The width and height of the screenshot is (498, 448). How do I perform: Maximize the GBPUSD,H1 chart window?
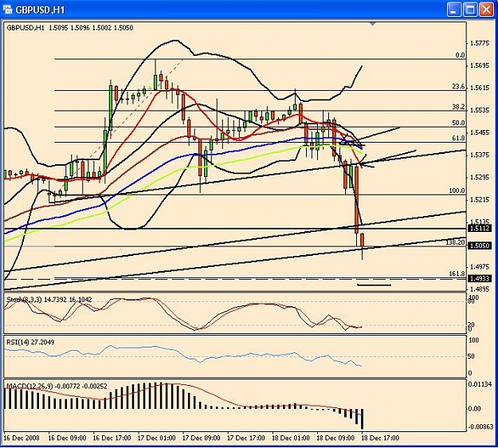tap(470, 10)
